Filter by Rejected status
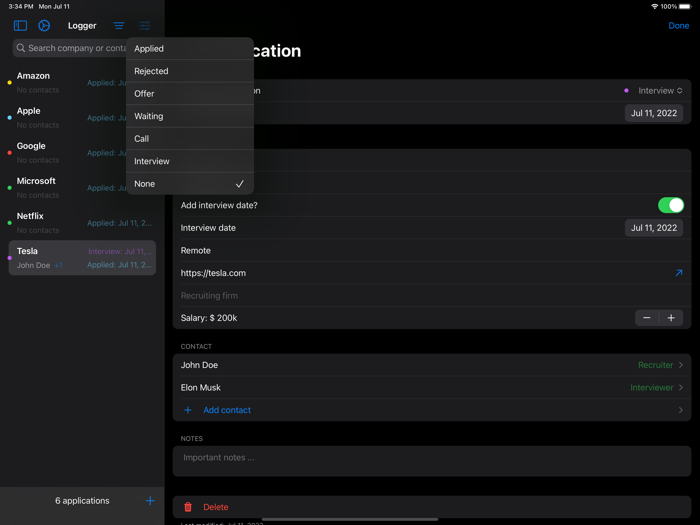This screenshot has width=700, height=525. tap(190, 71)
